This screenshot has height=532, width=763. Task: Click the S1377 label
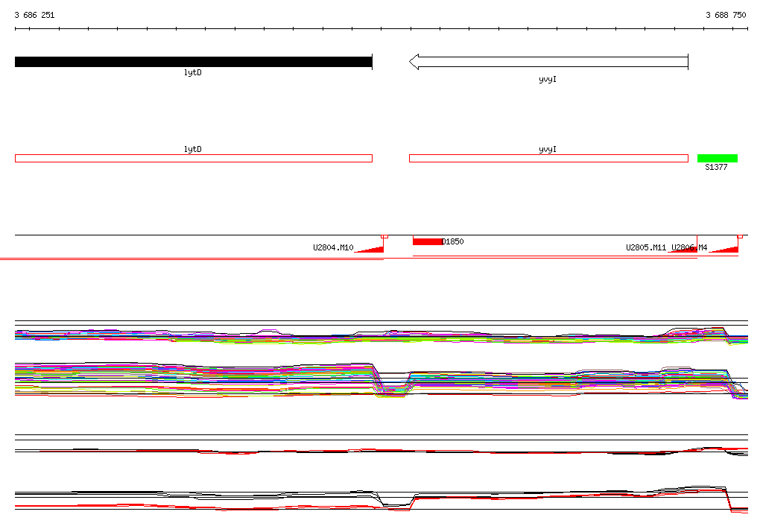click(716, 168)
